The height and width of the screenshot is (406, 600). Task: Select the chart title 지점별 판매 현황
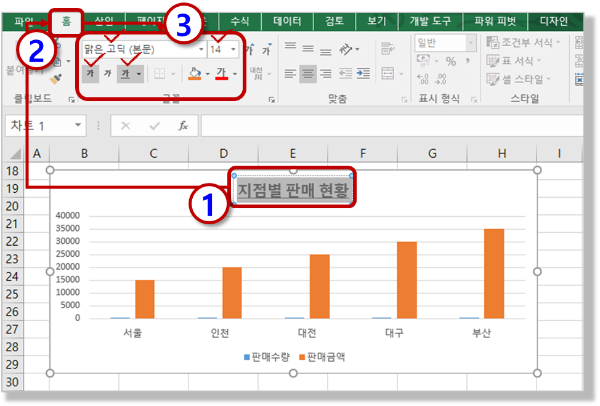293,190
